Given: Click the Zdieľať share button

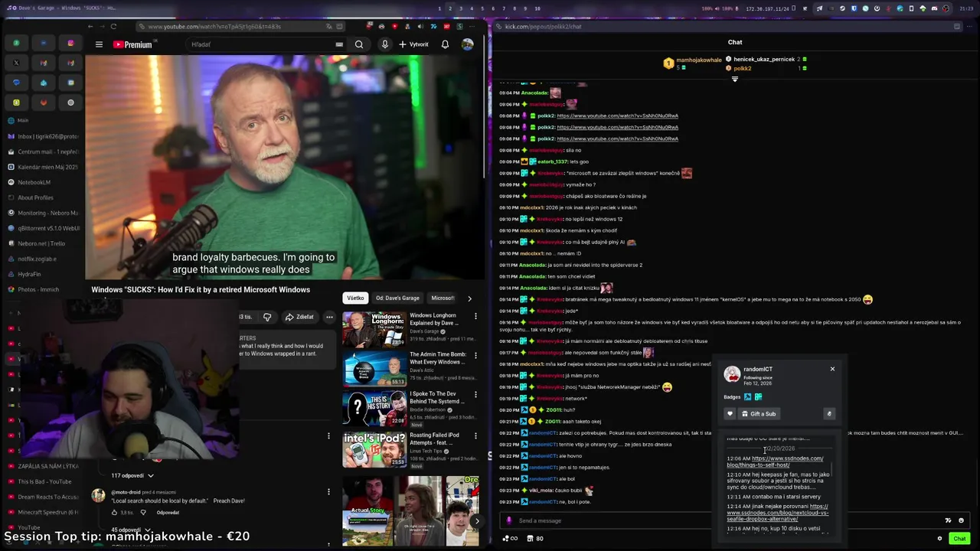Looking at the screenshot, I should (299, 317).
